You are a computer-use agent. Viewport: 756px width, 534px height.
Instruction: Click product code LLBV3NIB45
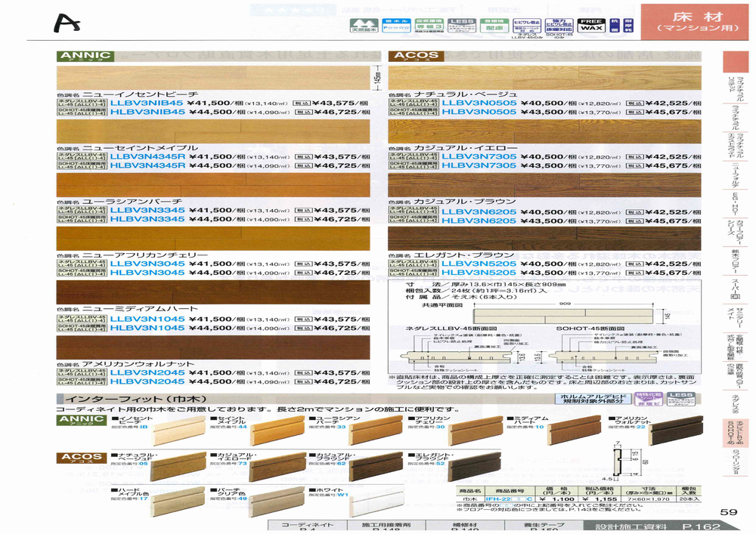click(147, 103)
